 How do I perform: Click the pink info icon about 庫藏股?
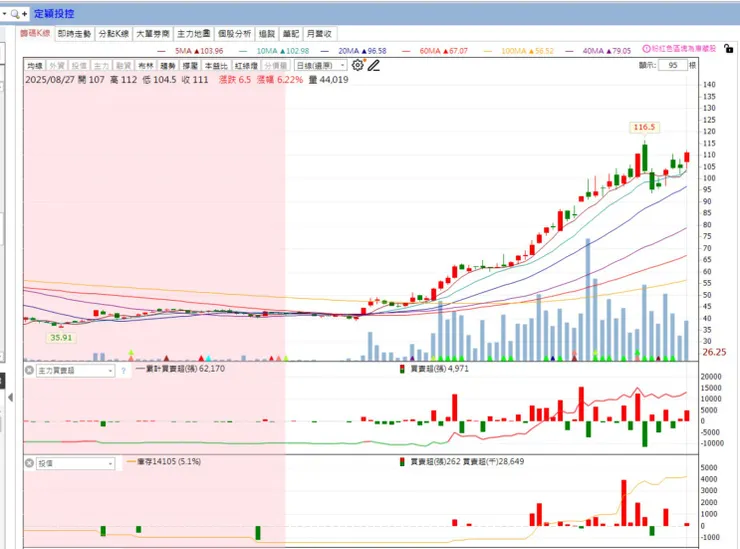pos(647,49)
